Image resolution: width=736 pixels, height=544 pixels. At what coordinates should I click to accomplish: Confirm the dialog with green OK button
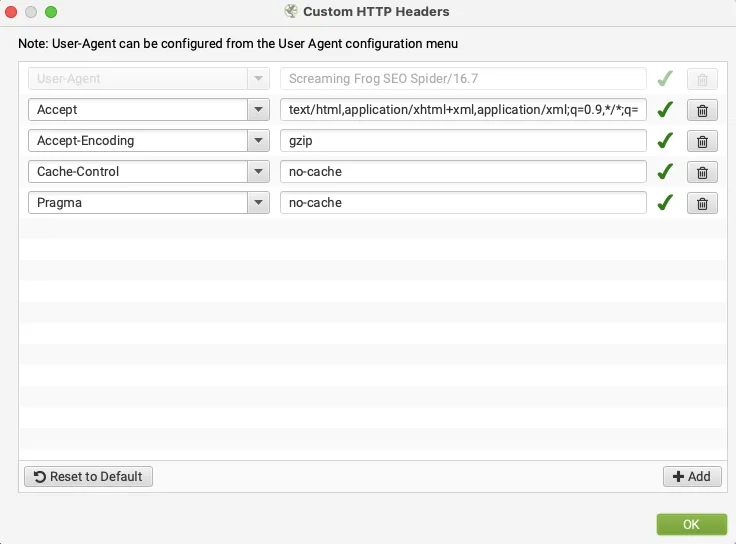point(691,524)
